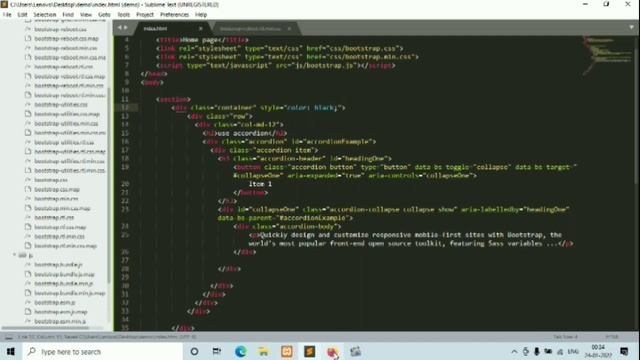The height and width of the screenshot is (360, 640).
Task: Switch to the index.html tab
Action: (171, 29)
